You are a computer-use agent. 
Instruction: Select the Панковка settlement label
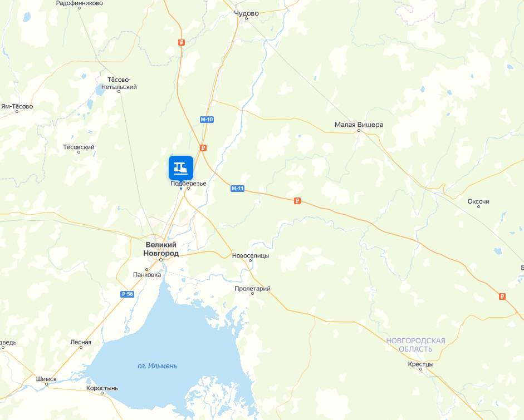pyautogui.click(x=147, y=275)
